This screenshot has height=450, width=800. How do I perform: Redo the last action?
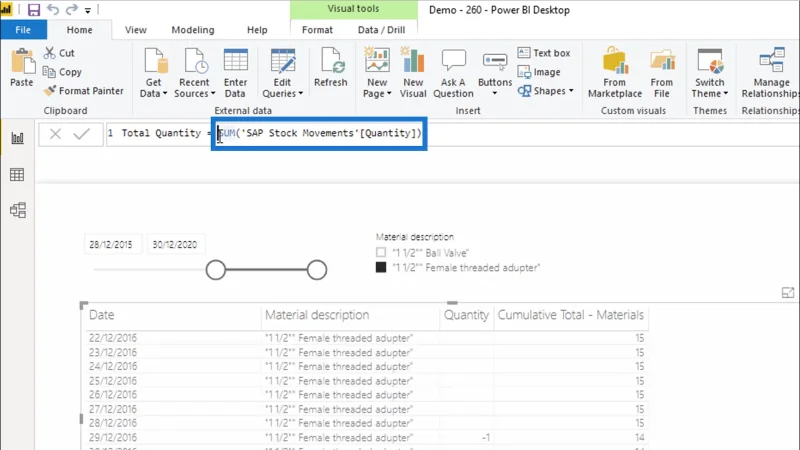tap(71, 10)
